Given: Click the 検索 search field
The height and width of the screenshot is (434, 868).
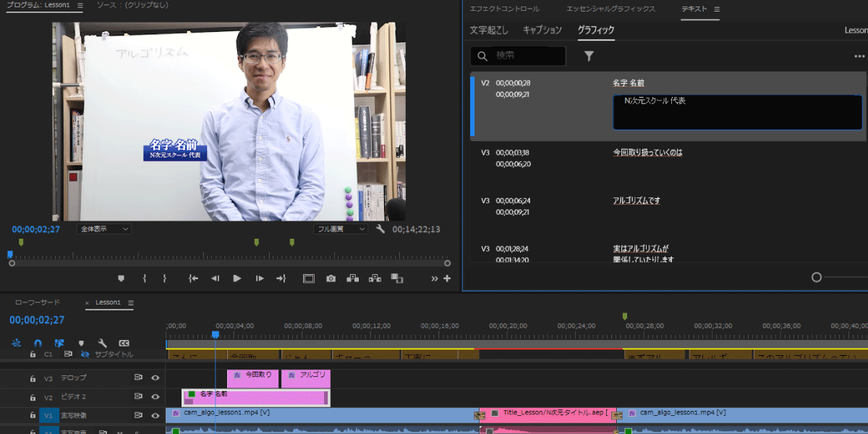Looking at the screenshot, I should click(518, 56).
